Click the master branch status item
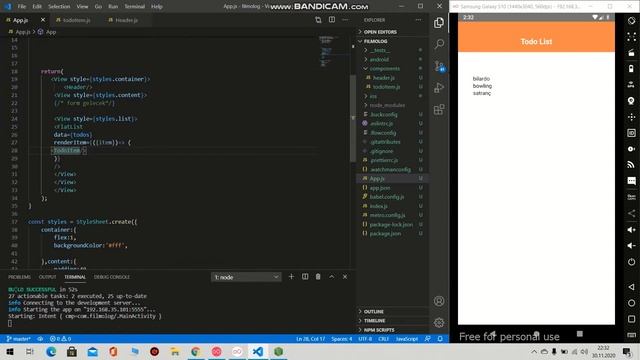Image resolution: width=640 pixels, height=360 pixels. click(x=19, y=339)
